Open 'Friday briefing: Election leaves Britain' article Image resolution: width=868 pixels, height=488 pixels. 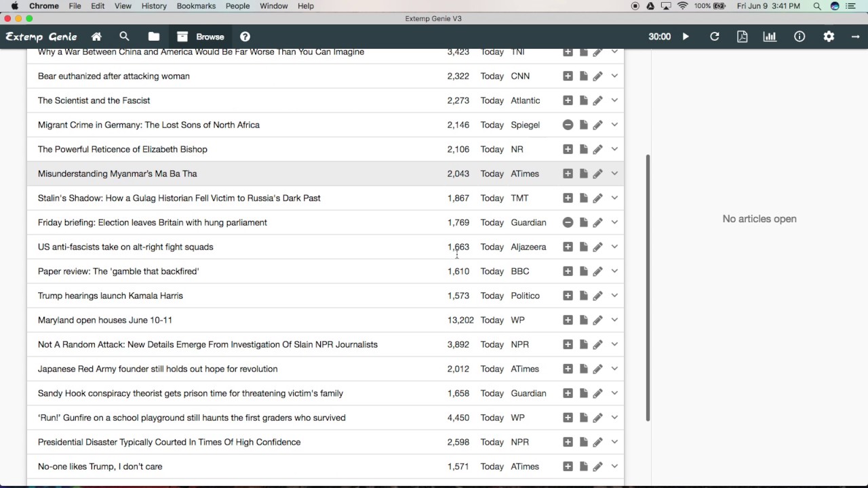tap(153, 222)
